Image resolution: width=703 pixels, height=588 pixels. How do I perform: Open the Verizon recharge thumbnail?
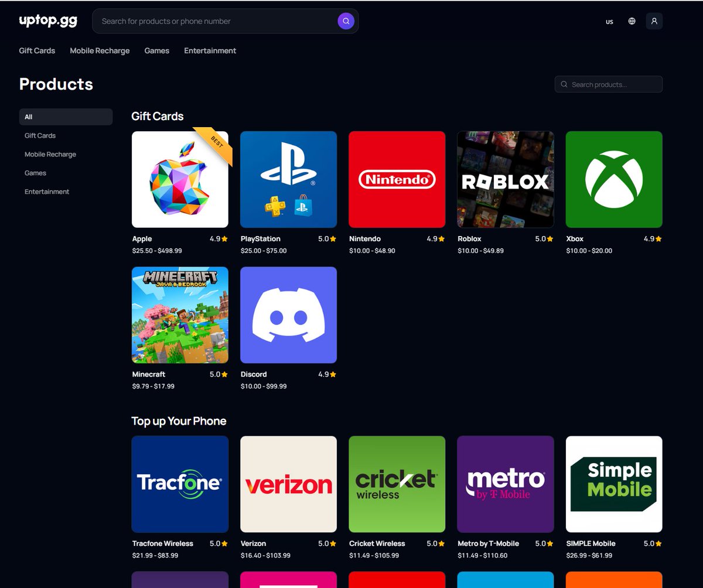(289, 484)
